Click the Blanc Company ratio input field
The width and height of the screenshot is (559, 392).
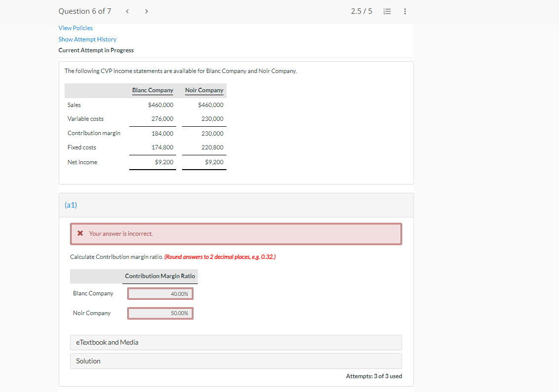point(160,294)
